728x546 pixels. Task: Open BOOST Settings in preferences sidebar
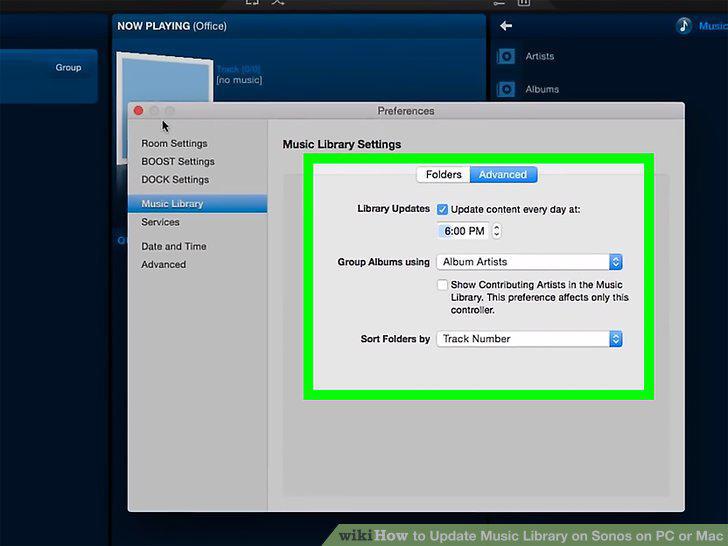178,162
